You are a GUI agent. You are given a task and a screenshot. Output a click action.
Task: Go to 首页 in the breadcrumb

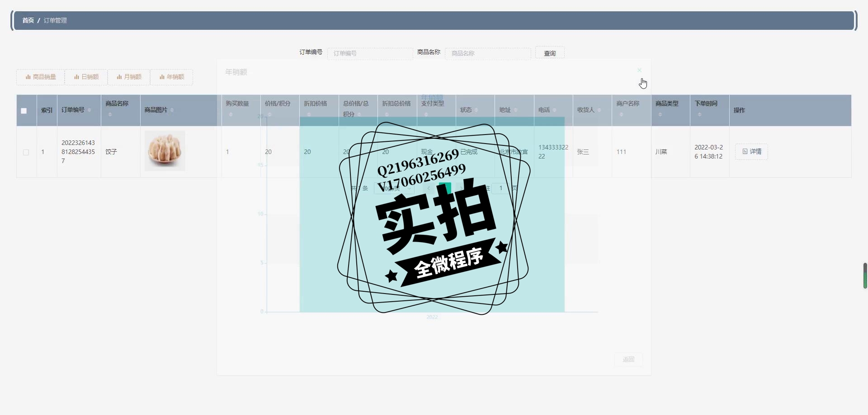point(28,20)
